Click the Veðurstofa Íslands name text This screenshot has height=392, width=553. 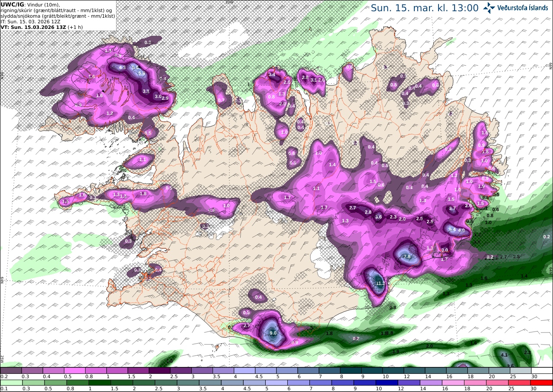[x=523, y=8]
